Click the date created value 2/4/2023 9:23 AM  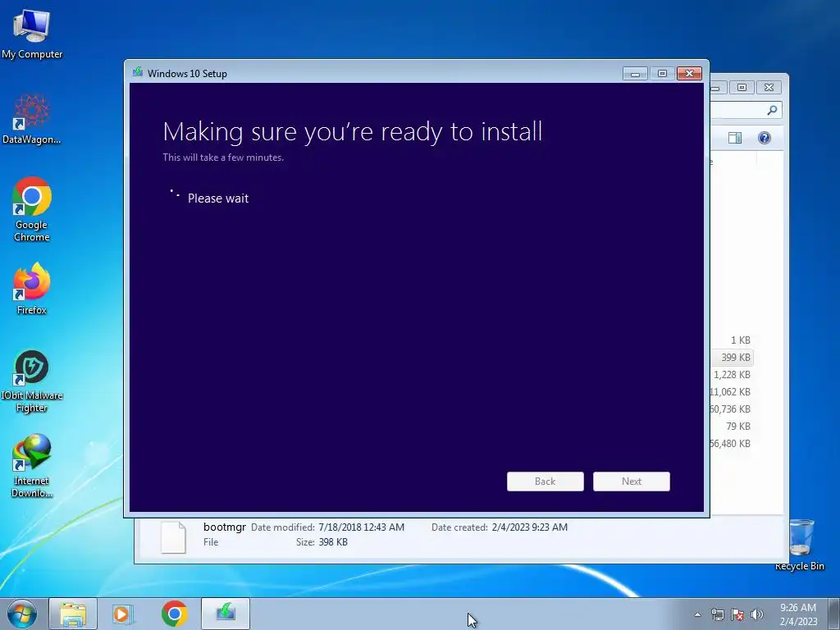point(530,527)
